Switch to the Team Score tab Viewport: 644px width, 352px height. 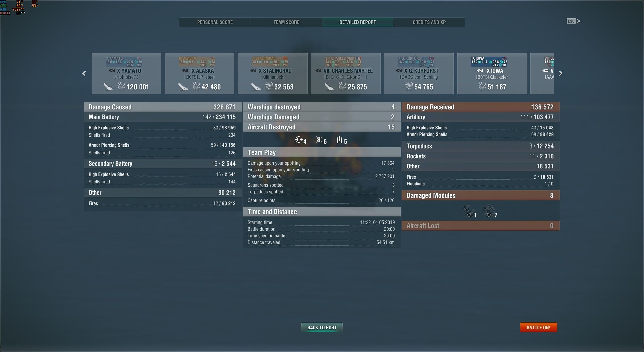pos(286,22)
